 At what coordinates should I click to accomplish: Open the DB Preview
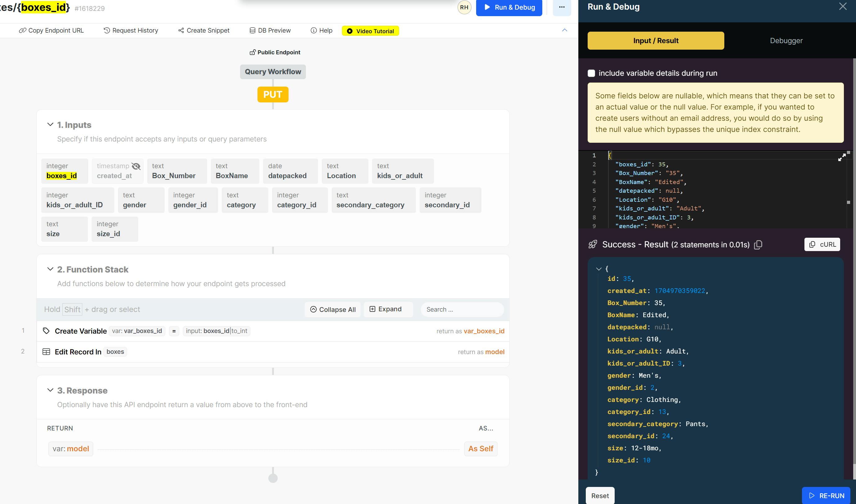pos(270,30)
